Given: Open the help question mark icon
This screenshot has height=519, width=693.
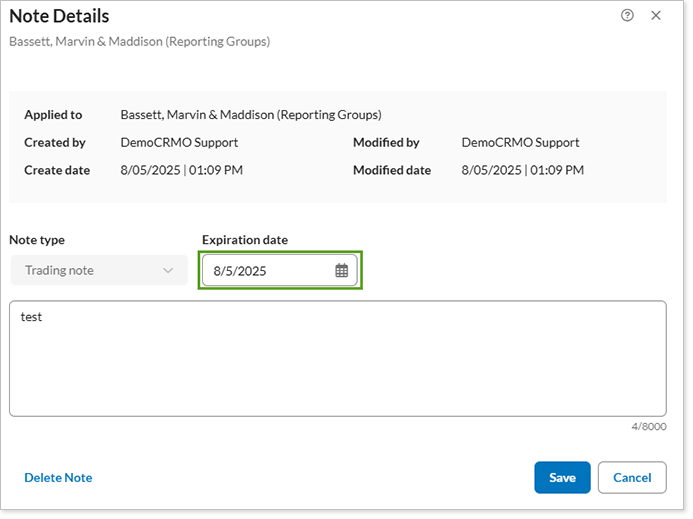Looking at the screenshot, I should click(627, 15).
